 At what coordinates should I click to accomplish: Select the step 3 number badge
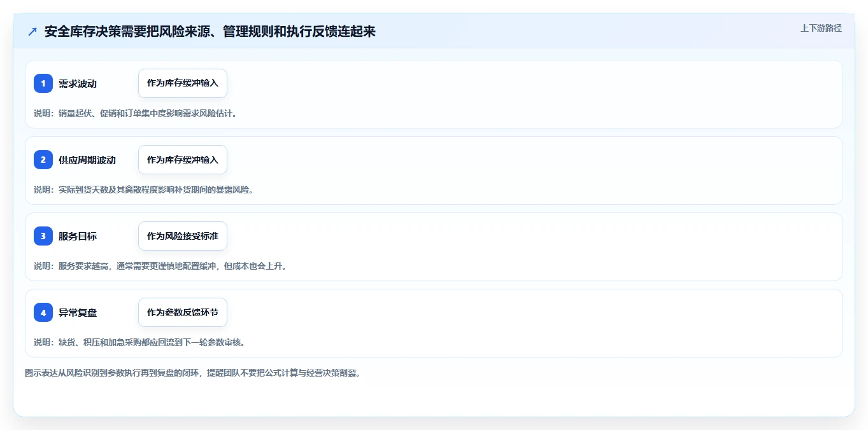[x=43, y=236]
